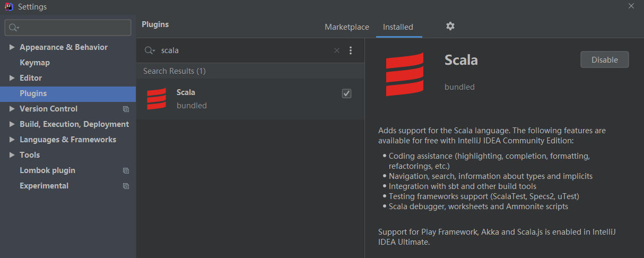Click the large Scala logo in details
The width and height of the screenshot is (644, 258).
(x=405, y=74)
